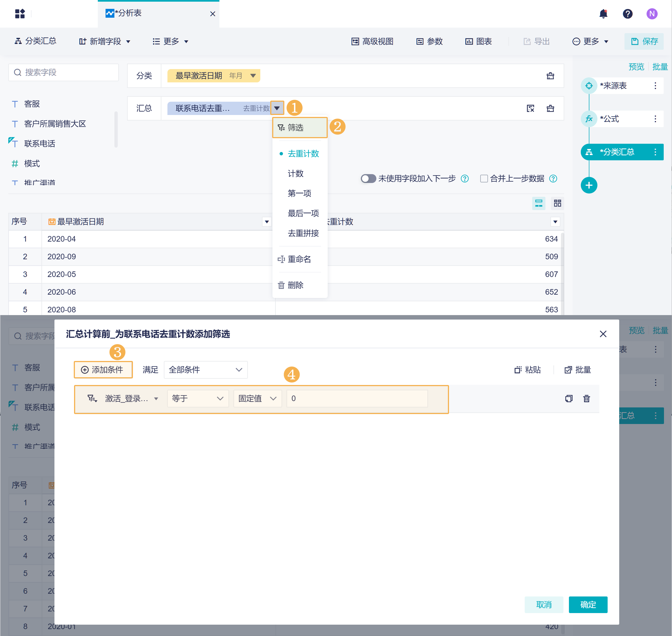This screenshot has height=636, width=672.
Task: Expand the 等于 operator dropdown
Action: [x=198, y=399]
